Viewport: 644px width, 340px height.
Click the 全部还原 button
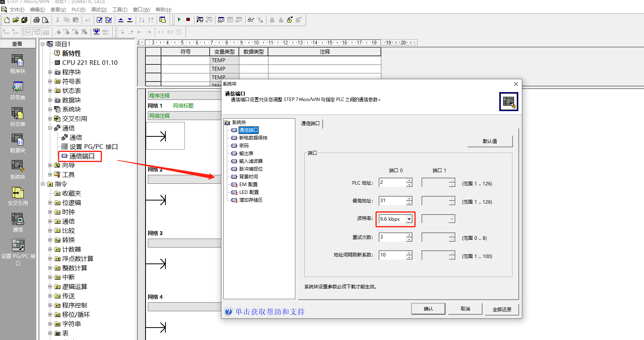click(x=502, y=309)
